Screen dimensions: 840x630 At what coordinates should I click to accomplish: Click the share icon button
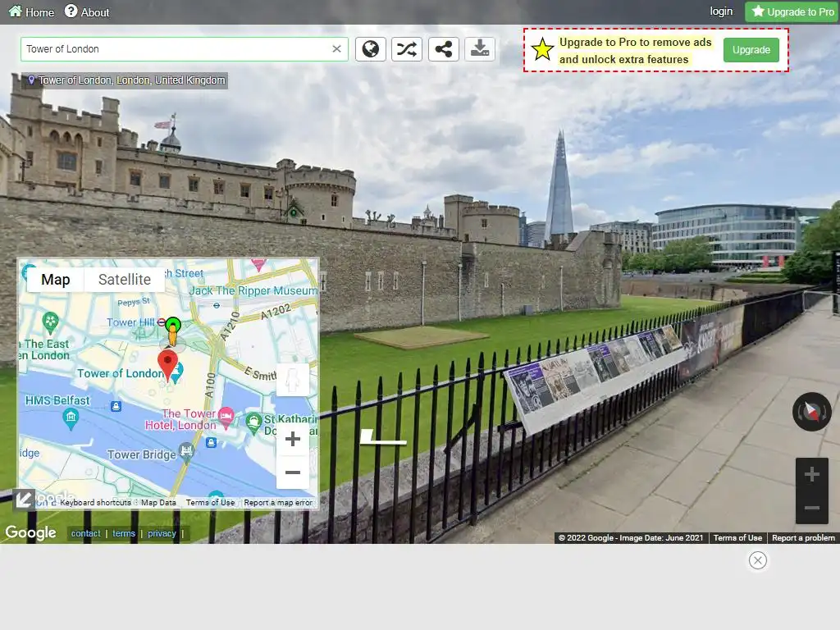click(443, 49)
